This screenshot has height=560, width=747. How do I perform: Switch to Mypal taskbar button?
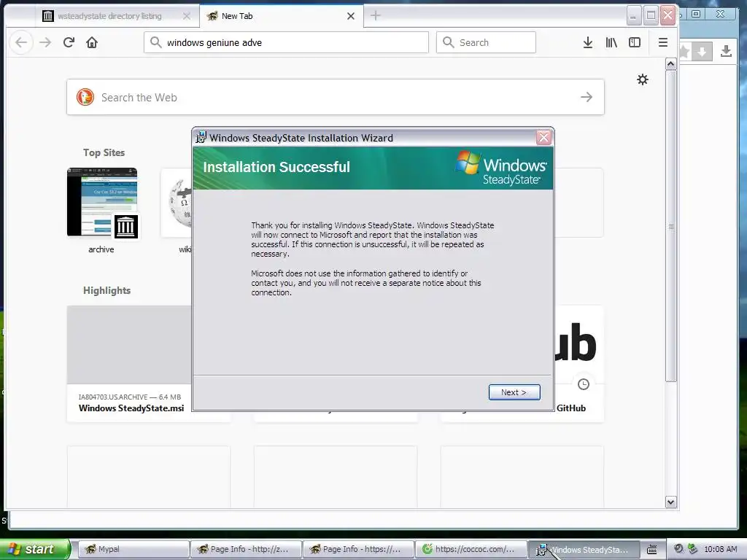(133, 549)
